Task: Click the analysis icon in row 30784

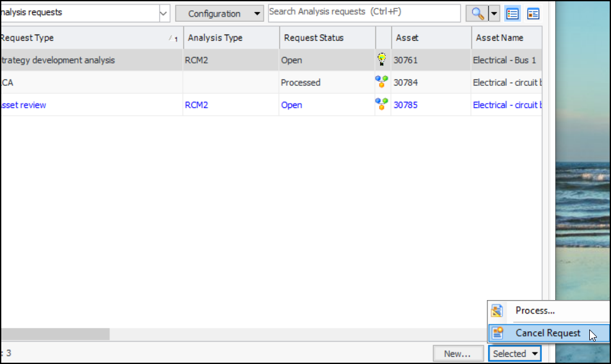Action: coord(381,81)
